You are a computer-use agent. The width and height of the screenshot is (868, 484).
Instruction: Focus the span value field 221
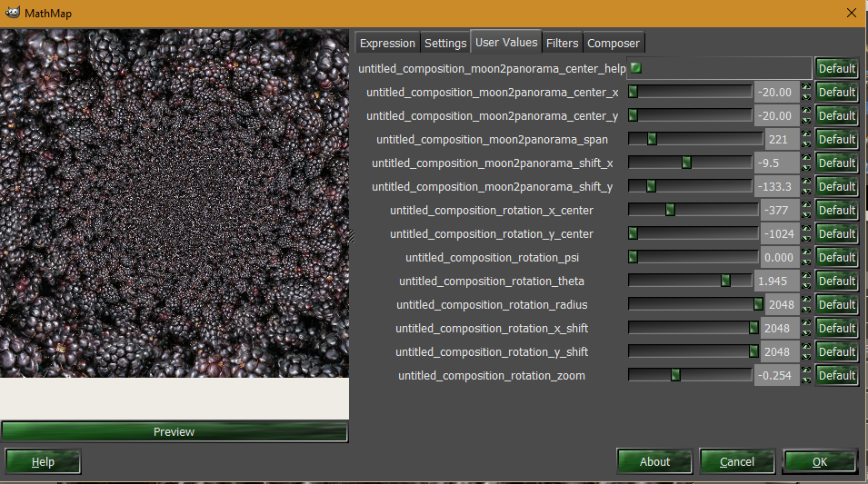783,140
